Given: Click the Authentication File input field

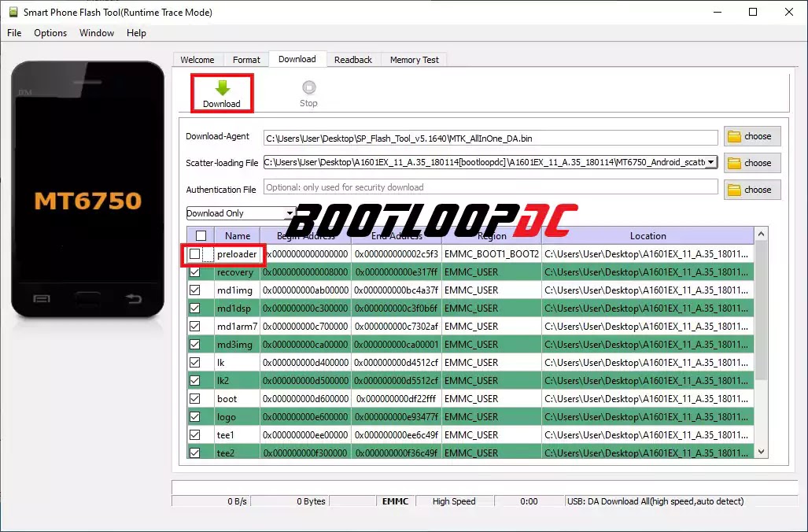Looking at the screenshot, I should [490, 187].
